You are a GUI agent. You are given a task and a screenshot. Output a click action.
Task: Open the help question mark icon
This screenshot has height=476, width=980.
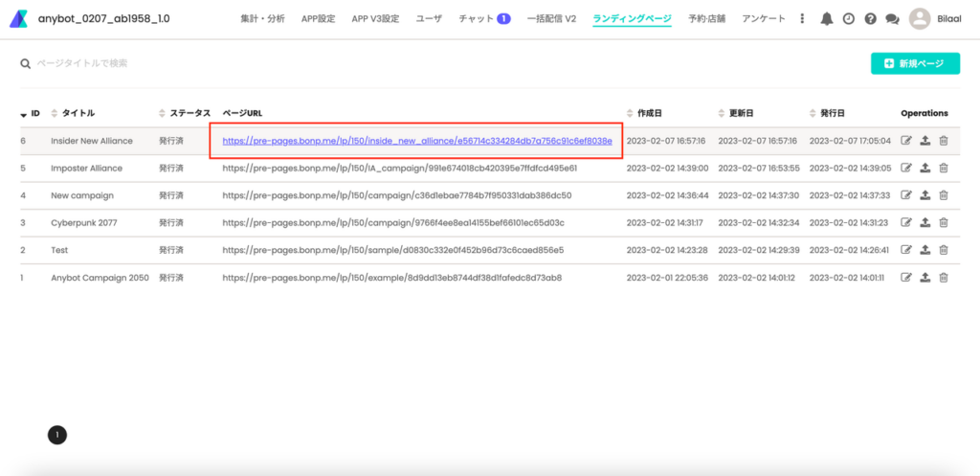click(870, 18)
